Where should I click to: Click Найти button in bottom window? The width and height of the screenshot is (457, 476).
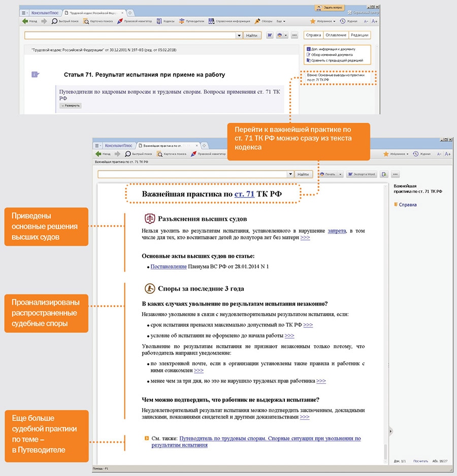pyautogui.click(x=303, y=174)
